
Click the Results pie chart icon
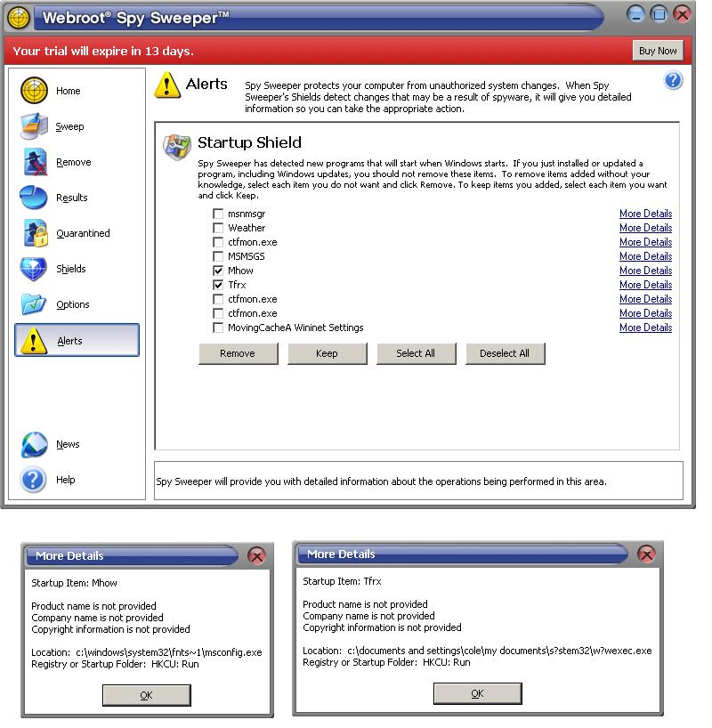click(34, 198)
